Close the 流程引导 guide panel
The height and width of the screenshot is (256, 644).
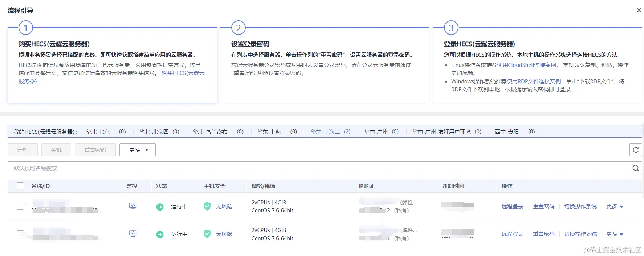click(639, 10)
